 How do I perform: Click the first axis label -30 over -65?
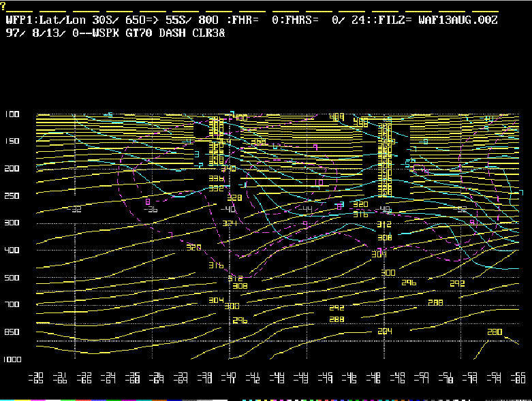click(x=36, y=378)
